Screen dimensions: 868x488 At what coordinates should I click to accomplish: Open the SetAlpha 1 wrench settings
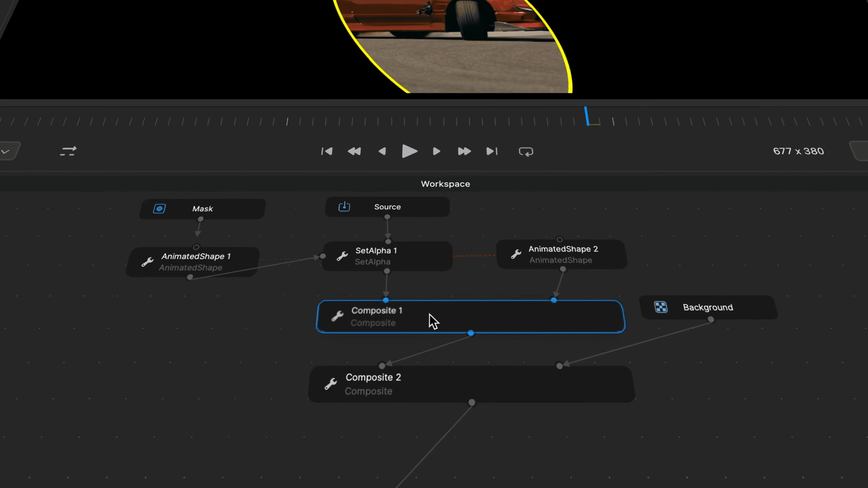(342, 256)
